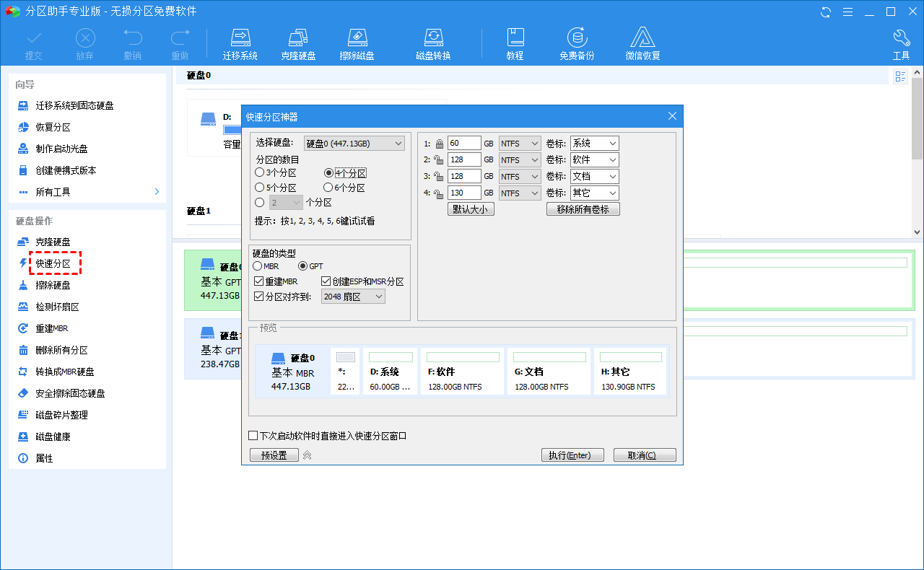Screen dimensions: 924x570
Task: Click the partition 1 size field showing 60
Action: pyautogui.click(x=464, y=144)
